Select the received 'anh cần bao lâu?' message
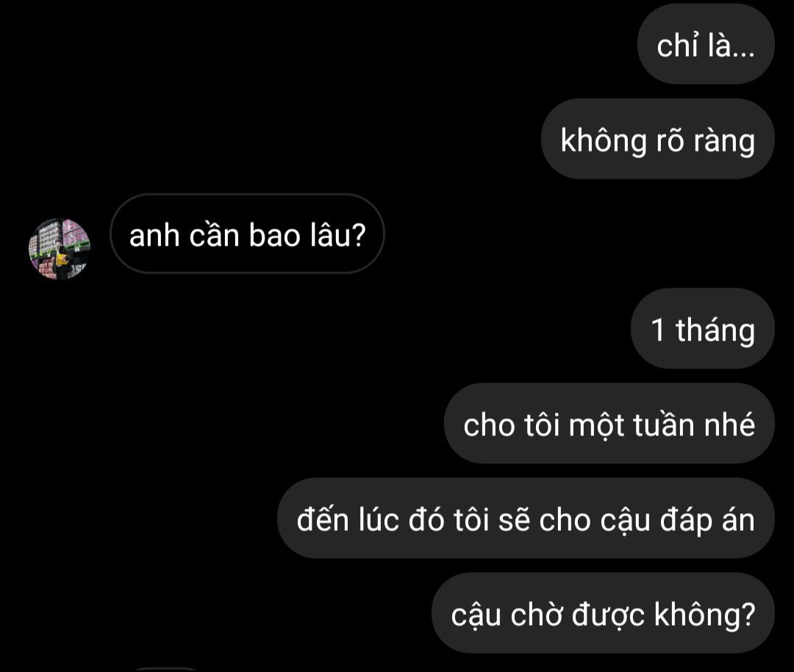794x672 pixels. coord(247,234)
